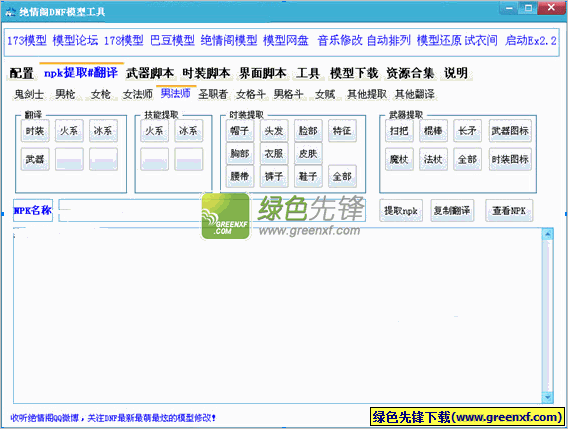Extract 帽子 in 时装提取 group
This screenshot has height=429, width=568.
coord(239,131)
